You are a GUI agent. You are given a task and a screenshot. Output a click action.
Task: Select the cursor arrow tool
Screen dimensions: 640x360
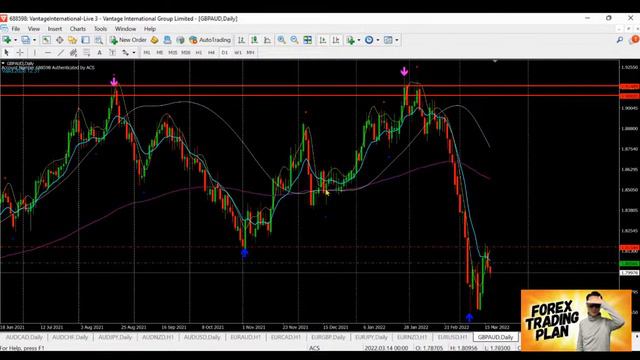[6, 53]
